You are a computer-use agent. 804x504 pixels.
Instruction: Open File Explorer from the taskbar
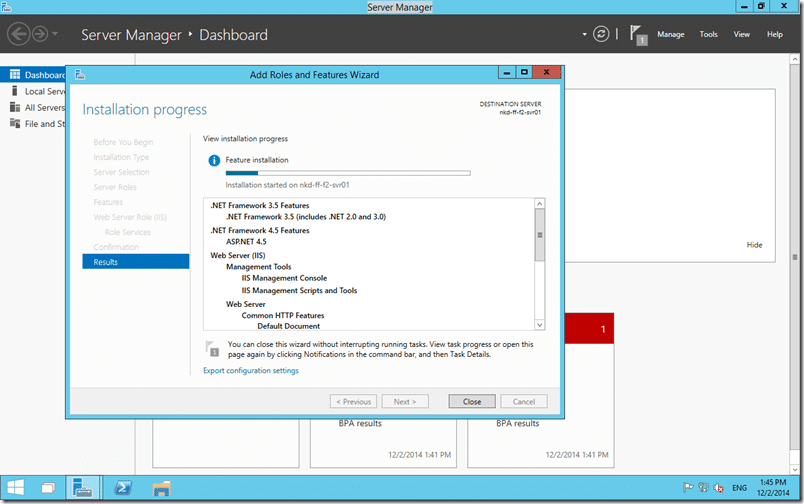(x=162, y=488)
